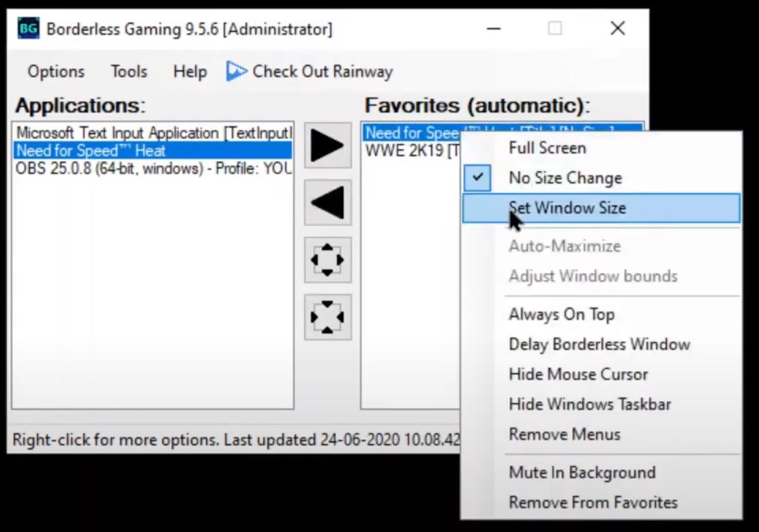Choose Set Window Size from context menu

pyautogui.click(x=567, y=208)
